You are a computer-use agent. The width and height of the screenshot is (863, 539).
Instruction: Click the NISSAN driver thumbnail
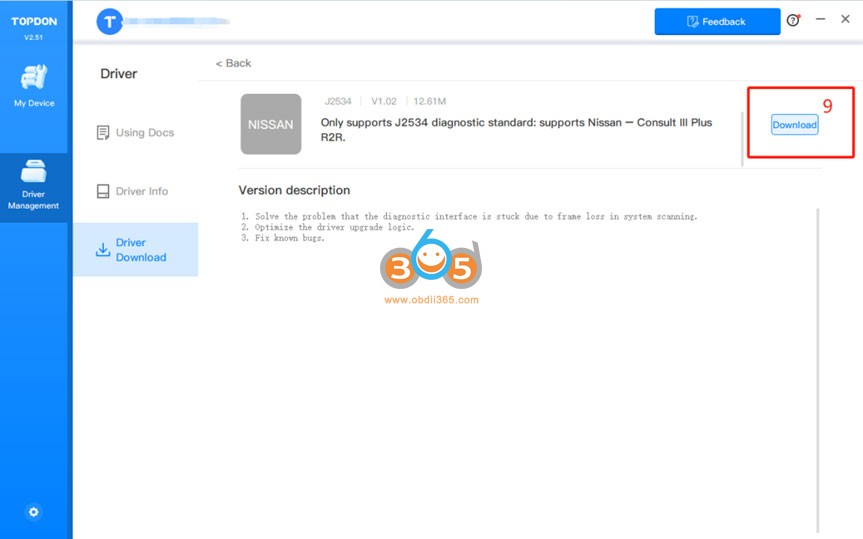pos(271,124)
